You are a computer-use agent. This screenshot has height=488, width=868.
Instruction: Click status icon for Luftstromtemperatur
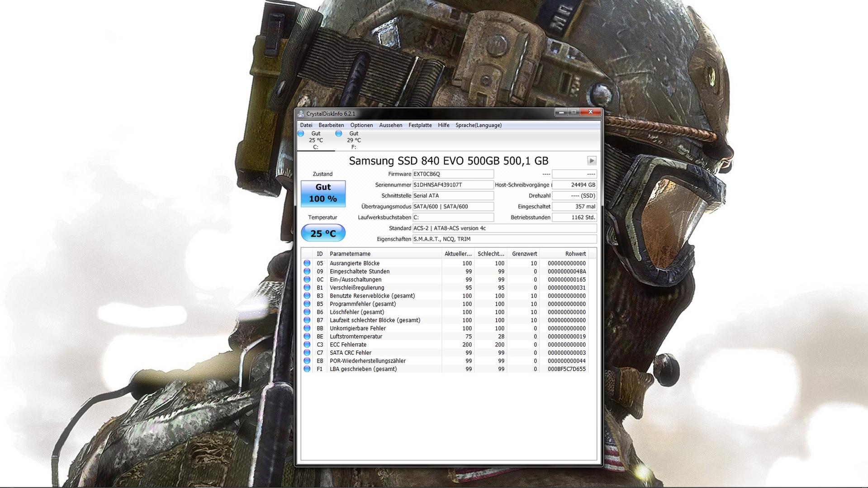[307, 336]
